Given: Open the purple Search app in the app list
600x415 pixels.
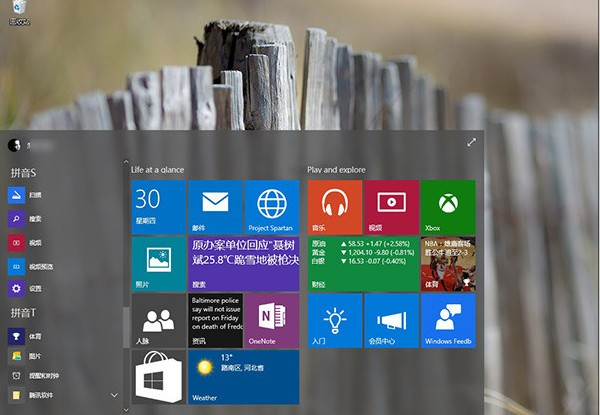Looking at the screenshot, I should tap(25, 219).
